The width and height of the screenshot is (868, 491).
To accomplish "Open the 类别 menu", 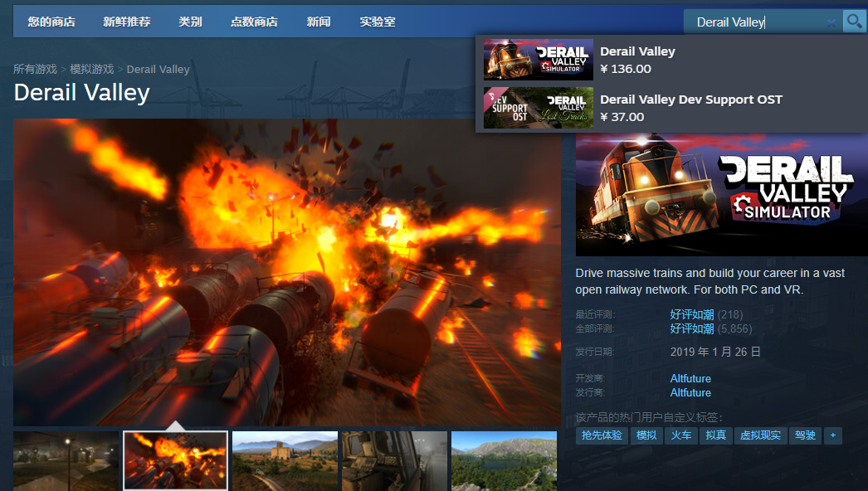I will [190, 22].
